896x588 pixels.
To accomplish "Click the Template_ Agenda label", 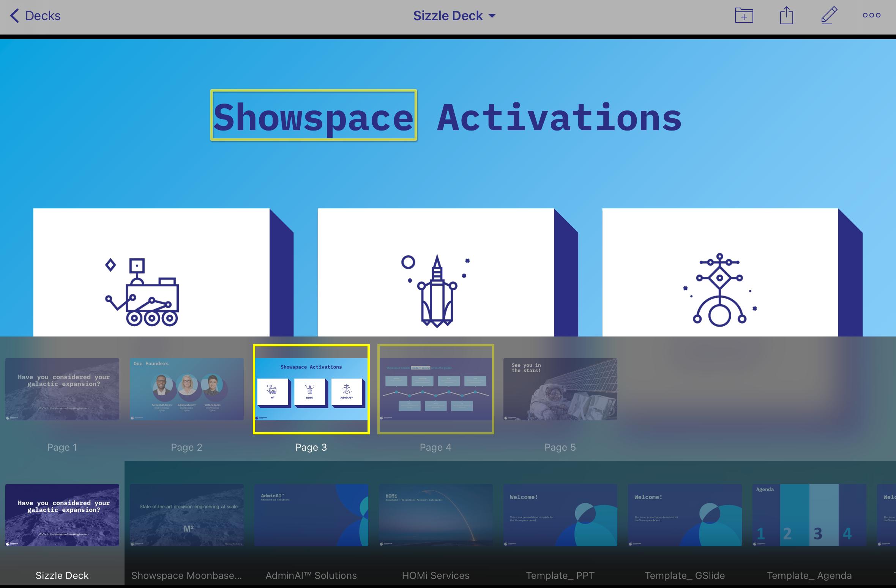I will click(x=809, y=575).
